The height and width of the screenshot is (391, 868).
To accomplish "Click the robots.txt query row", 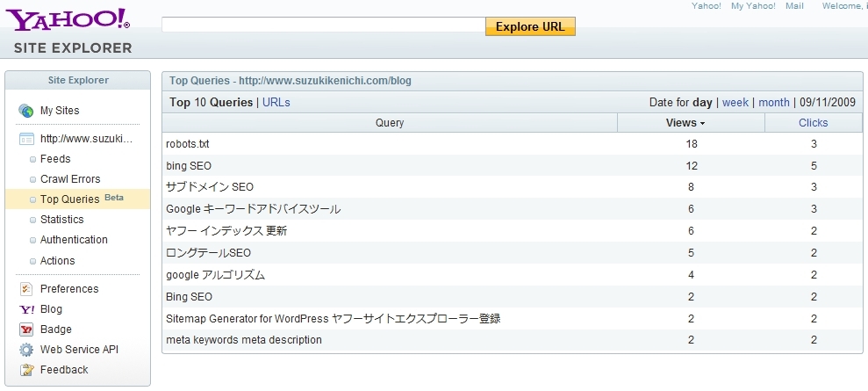I will tap(512, 144).
